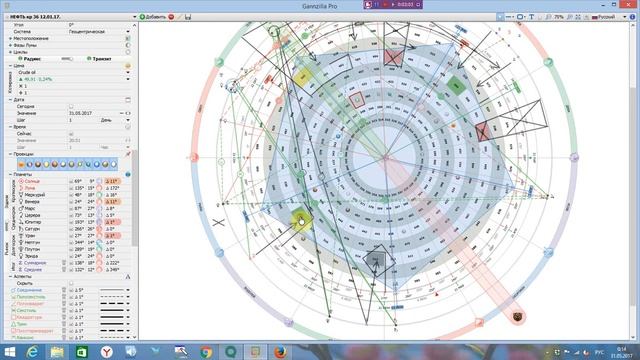Image resolution: width=640 pixels, height=360 pixels.
Task: Click the moon phase icon
Action: pyautogui.click(x=128, y=45)
